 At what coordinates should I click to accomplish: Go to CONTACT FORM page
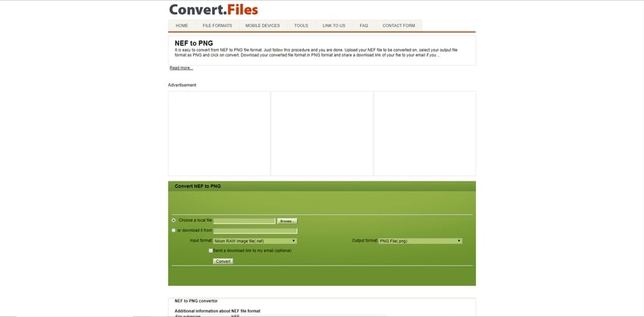tap(398, 26)
